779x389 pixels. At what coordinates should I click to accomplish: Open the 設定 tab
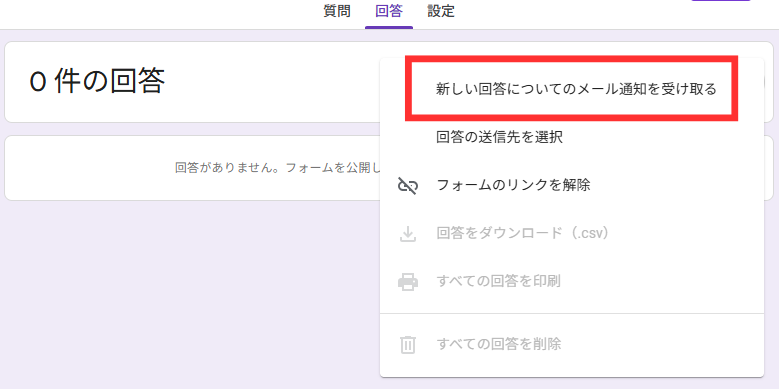(x=441, y=11)
